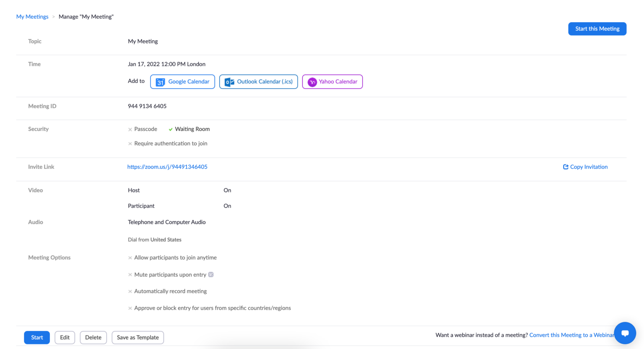Image resolution: width=644 pixels, height=349 pixels.
Task: Convert this Meeting to a Webinar
Action: tap(571, 335)
